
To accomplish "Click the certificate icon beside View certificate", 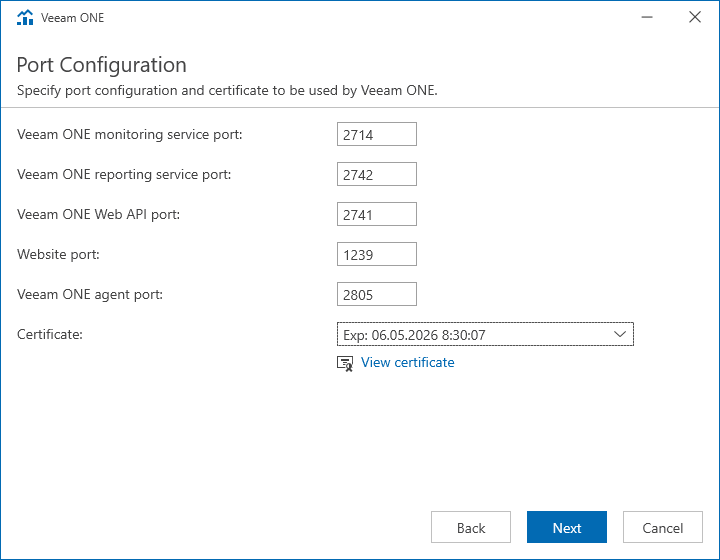I will 345,363.
